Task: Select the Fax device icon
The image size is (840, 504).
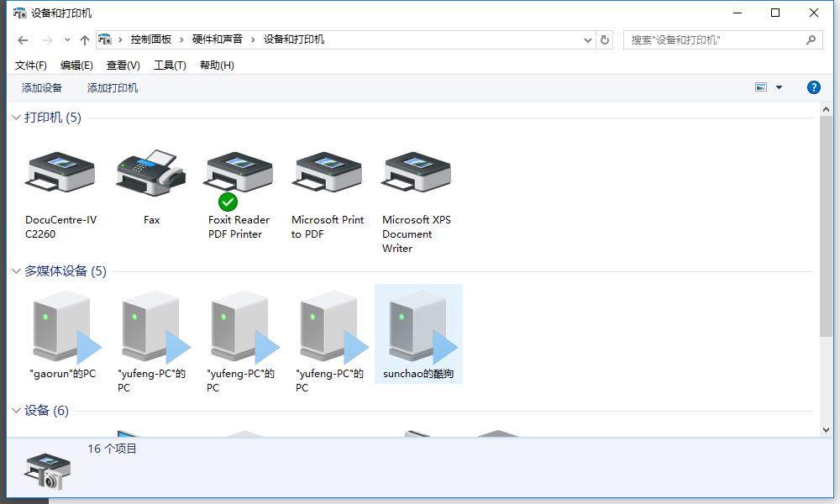Action: click(x=150, y=172)
